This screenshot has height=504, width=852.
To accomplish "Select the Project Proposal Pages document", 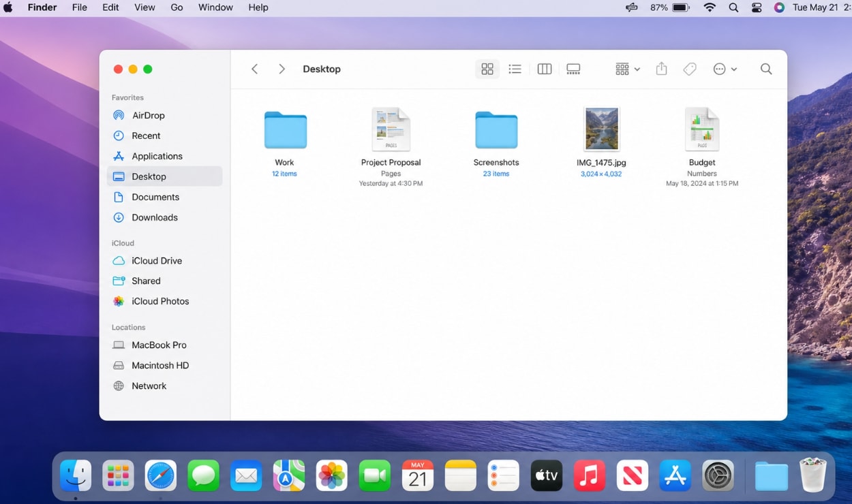I will [x=391, y=129].
